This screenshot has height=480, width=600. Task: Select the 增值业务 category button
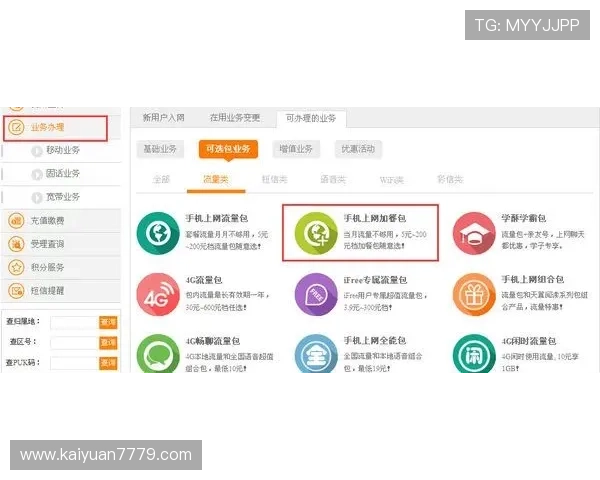[296, 149]
